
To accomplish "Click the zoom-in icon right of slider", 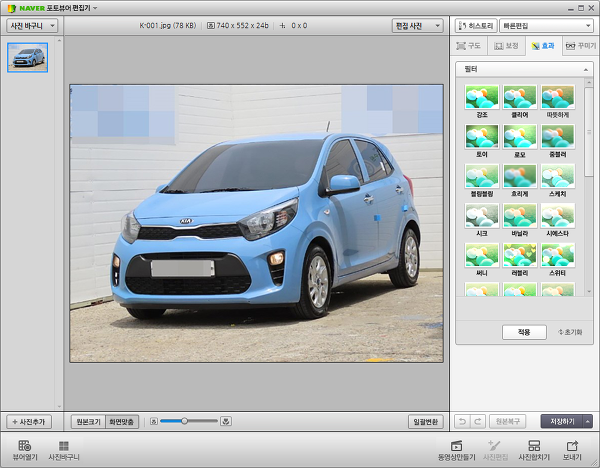I will click(x=226, y=421).
